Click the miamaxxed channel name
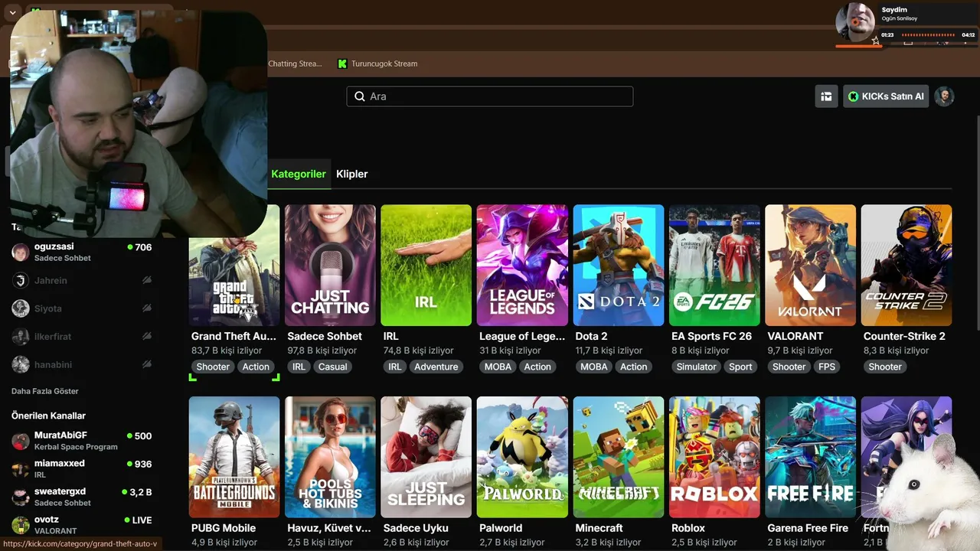 (x=60, y=463)
